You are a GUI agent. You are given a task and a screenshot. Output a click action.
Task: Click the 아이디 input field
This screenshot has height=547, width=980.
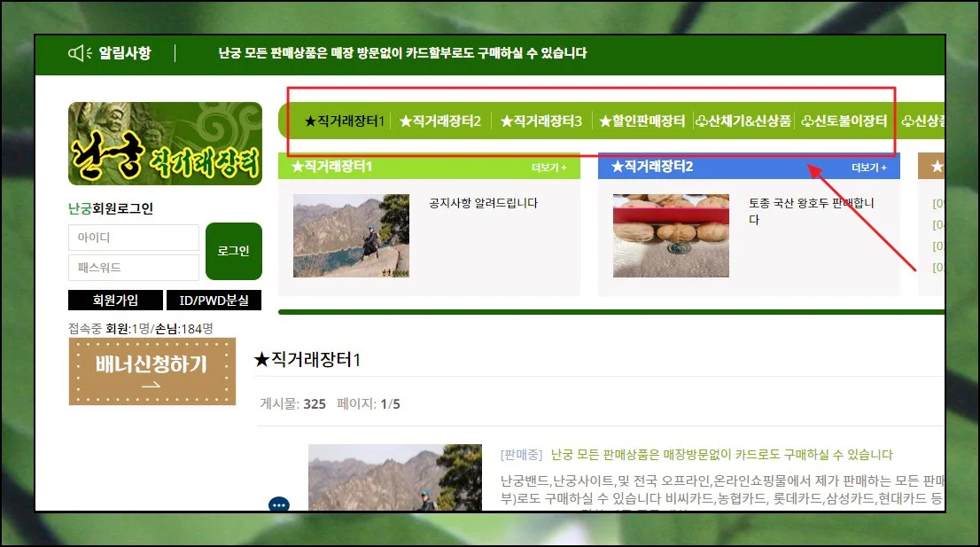click(x=133, y=238)
